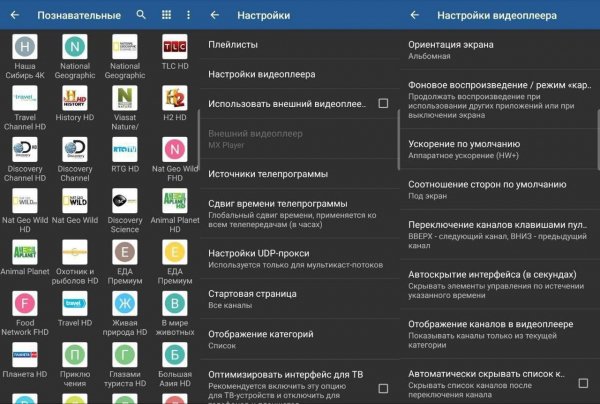The height and width of the screenshot is (404, 600).
Task: Toggle Оптимизировать интерфейс для ТВ checkbox
Action: coord(383,388)
